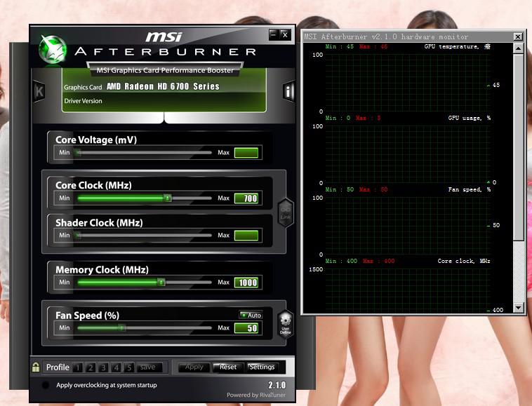Select profile slot 1

pos(78,367)
